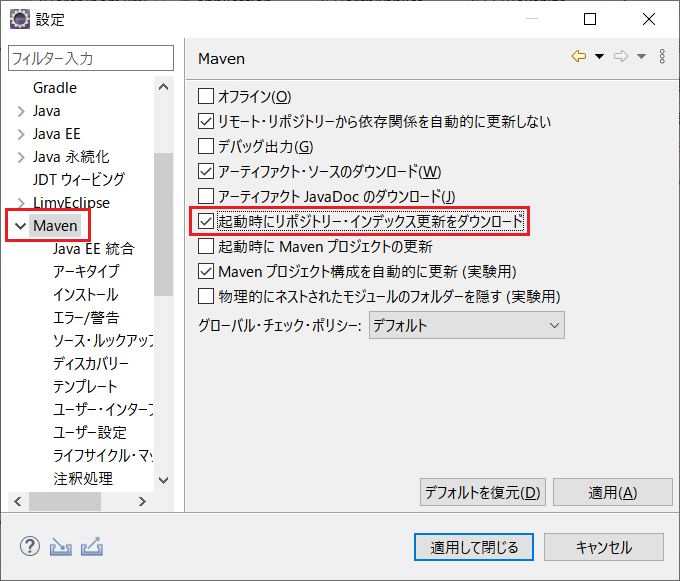Enable 物理的にネストされたモジュールのフォルダーを隠す checkbox
The height and width of the screenshot is (581, 680).
206,297
